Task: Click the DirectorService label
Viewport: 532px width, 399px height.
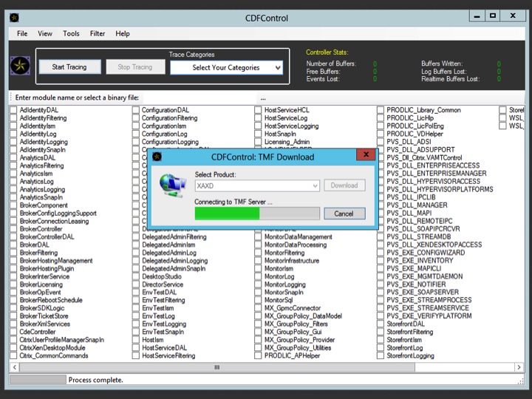Action: coord(163,284)
